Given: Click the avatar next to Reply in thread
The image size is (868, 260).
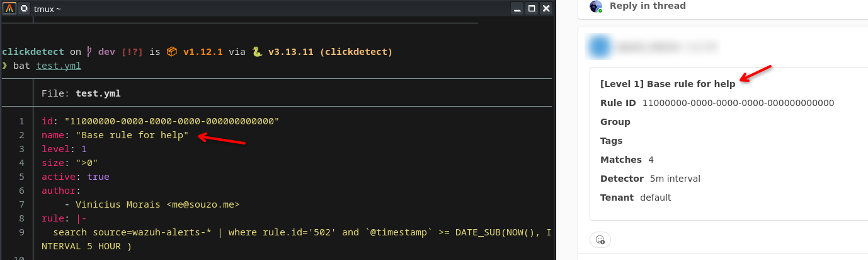Looking at the screenshot, I should [596, 6].
